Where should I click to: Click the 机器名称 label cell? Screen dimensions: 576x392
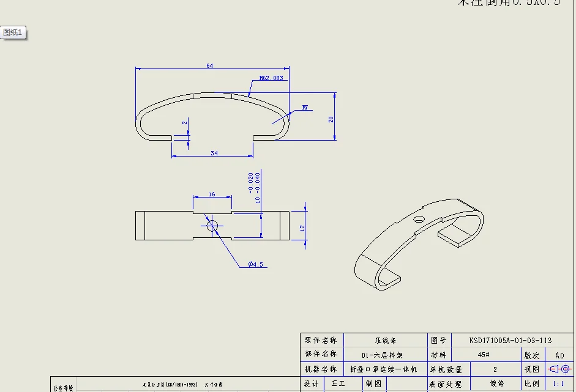tap(321, 369)
